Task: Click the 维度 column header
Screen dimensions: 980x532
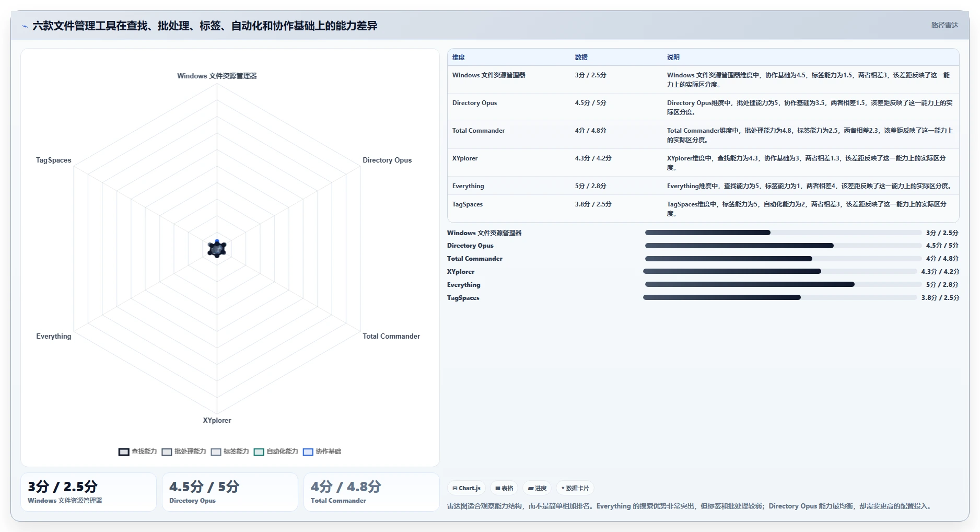Action: tap(459, 57)
